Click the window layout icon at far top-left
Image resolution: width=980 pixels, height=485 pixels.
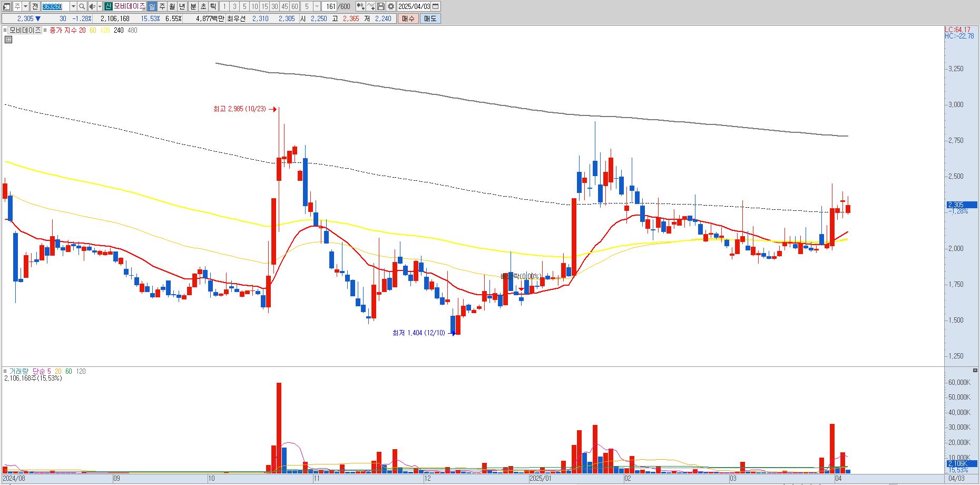coord(7,6)
